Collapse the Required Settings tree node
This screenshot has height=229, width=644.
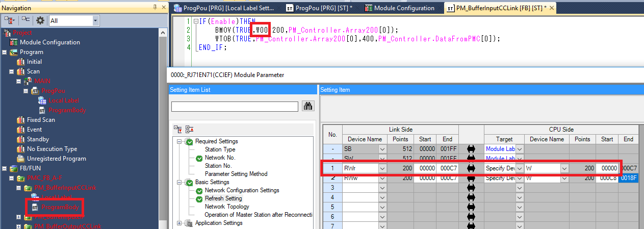tap(179, 141)
